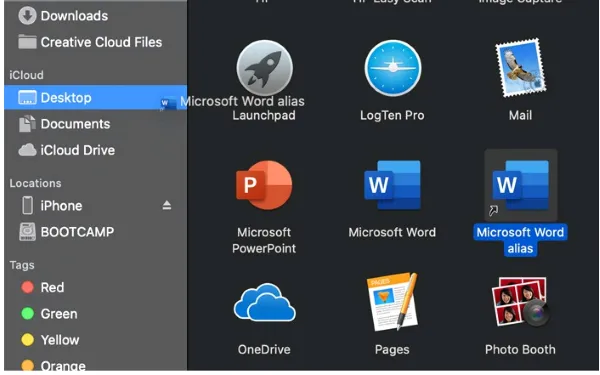This screenshot has width=600, height=375.
Task: Open iCloud Drive in sidebar
Action: [78, 150]
